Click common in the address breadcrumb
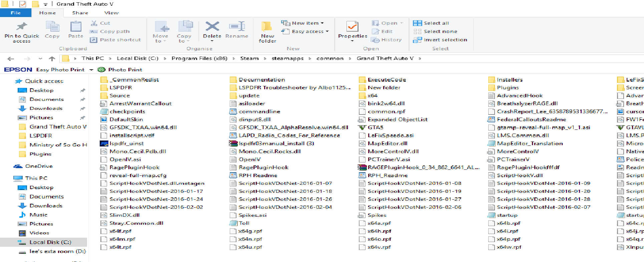Screen dimensions: 644x262 tap(330, 58)
